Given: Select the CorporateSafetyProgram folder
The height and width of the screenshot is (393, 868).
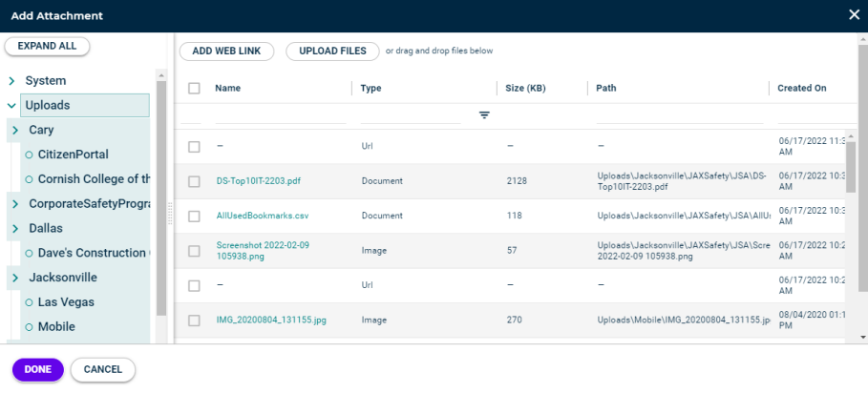Looking at the screenshot, I should coord(89,203).
